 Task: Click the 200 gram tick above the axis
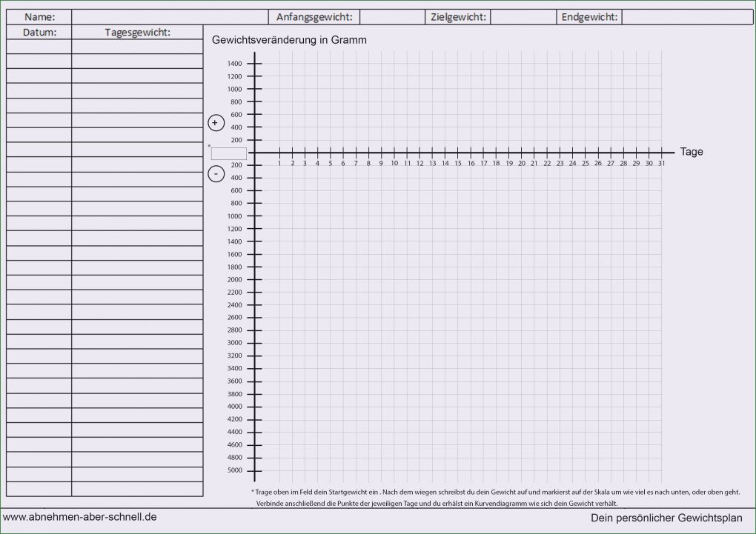click(245, 140)
